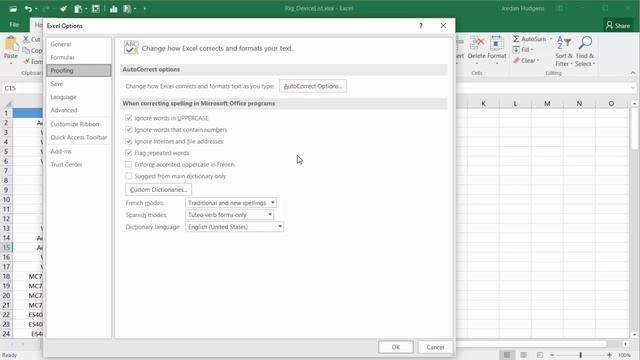
Task: Click the chart icon in the quick access toolbar
Action: point(113,9)
